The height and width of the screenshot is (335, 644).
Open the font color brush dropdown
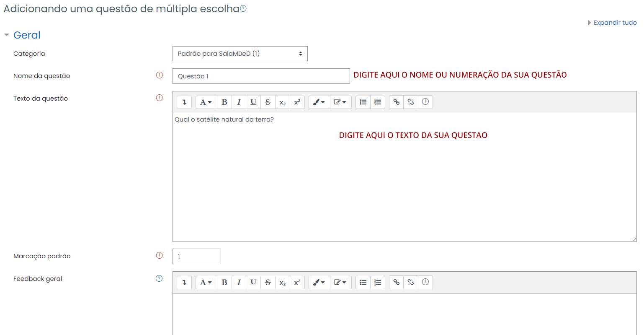(319, 102)
